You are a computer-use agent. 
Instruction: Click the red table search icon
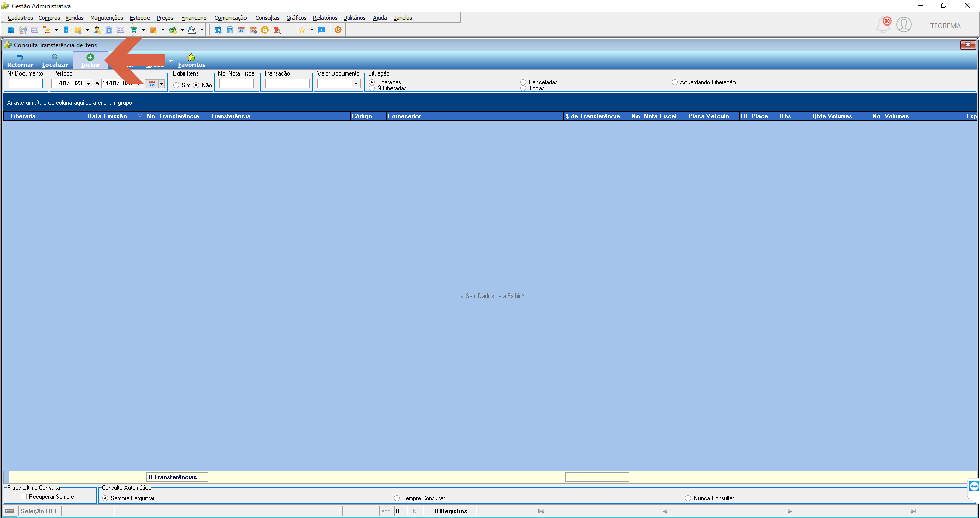pos(277,30)
